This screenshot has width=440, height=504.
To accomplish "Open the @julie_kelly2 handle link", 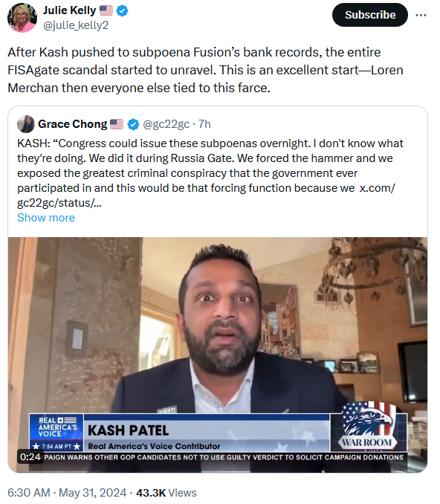I will [76, 25].
